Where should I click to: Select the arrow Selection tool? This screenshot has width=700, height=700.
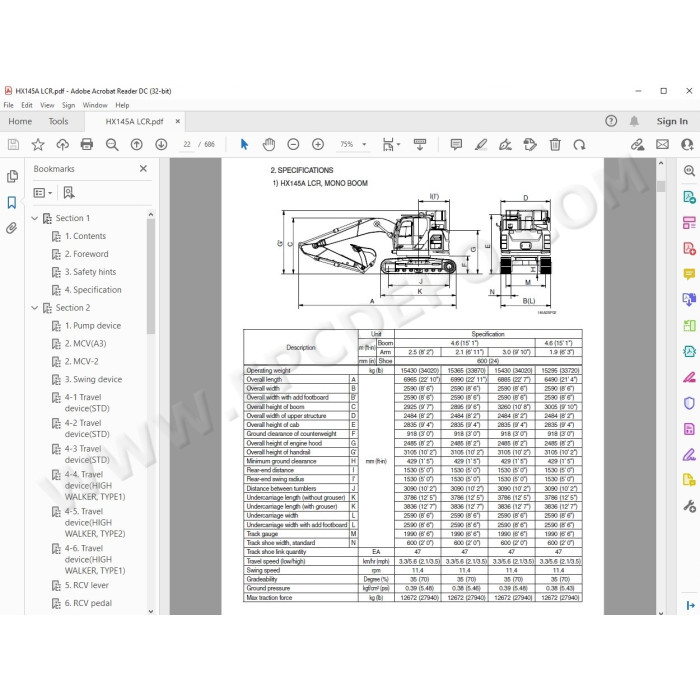click(244, 144)
